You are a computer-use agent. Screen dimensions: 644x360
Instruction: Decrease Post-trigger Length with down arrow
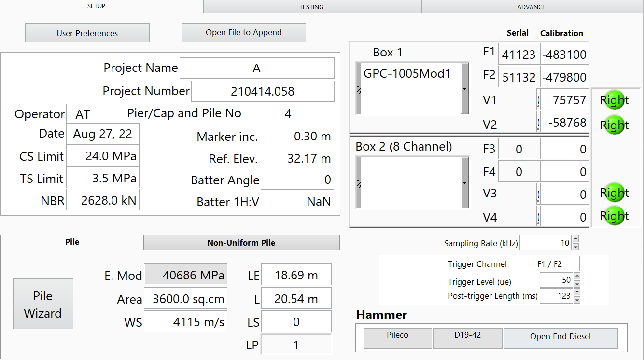(x=577, y=300)
